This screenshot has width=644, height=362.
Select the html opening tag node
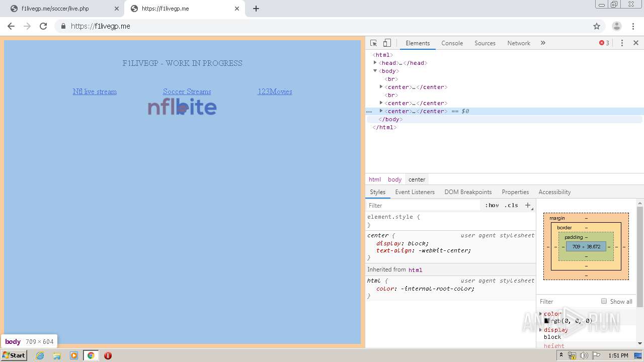coord(383,55)
